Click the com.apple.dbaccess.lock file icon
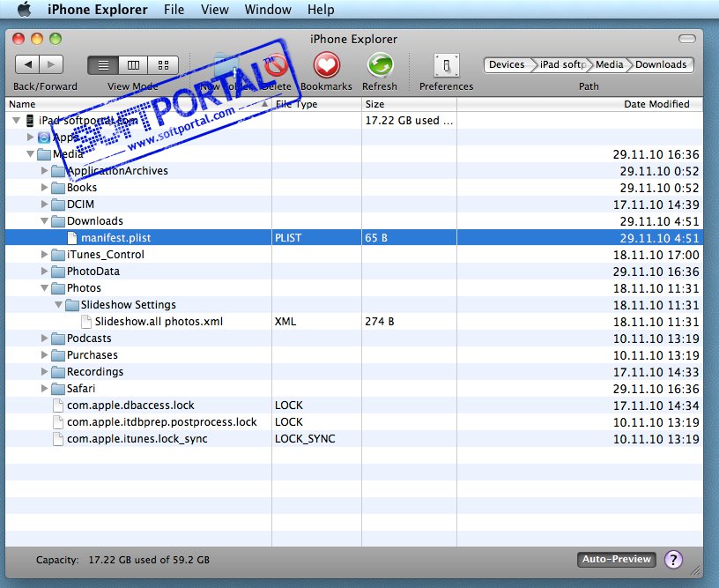Image resolution: width=719 pixels, height=588 pixels. click(58, 406)
